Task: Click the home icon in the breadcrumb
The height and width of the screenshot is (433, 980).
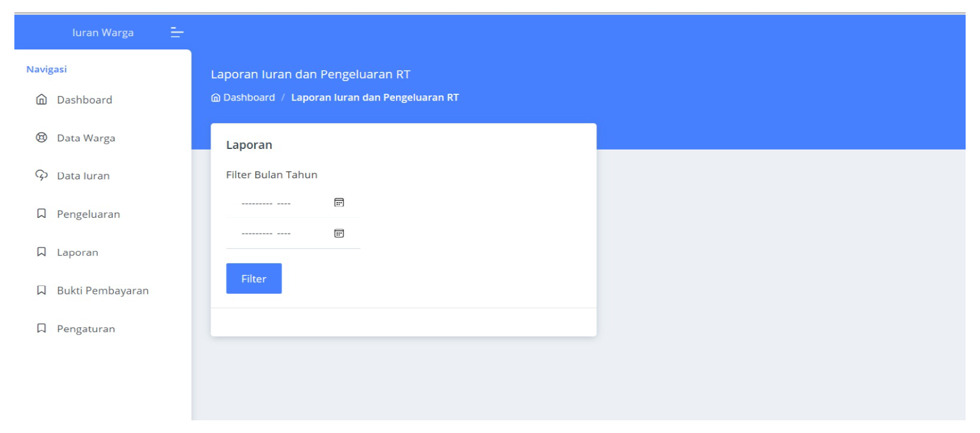Action: point(216,98)
